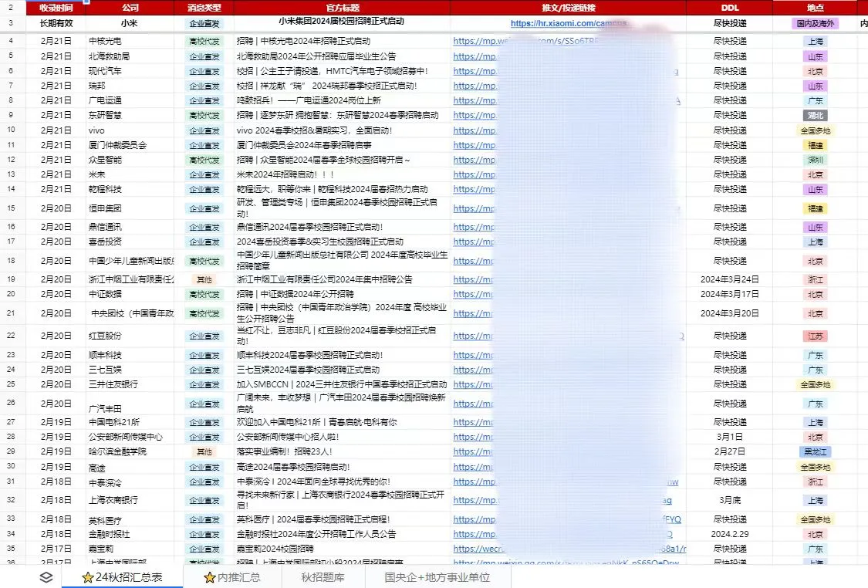Select the 3月底 deadline cell

[730, 500]
